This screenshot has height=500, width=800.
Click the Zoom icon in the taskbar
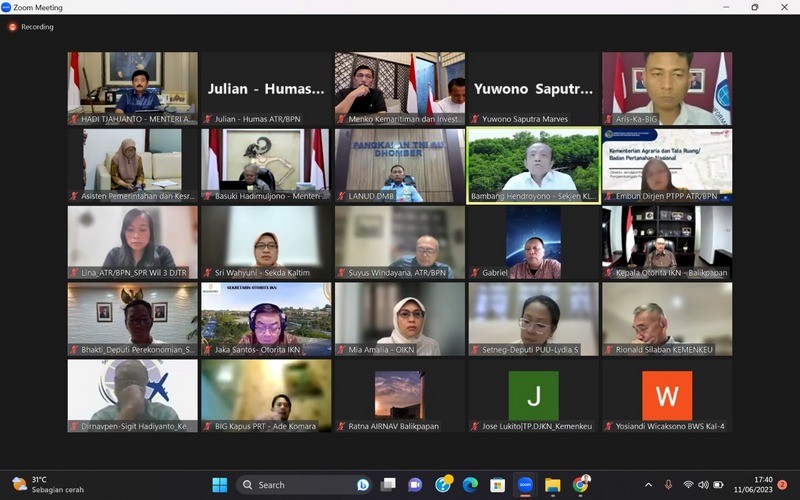[x=525, y=485]
